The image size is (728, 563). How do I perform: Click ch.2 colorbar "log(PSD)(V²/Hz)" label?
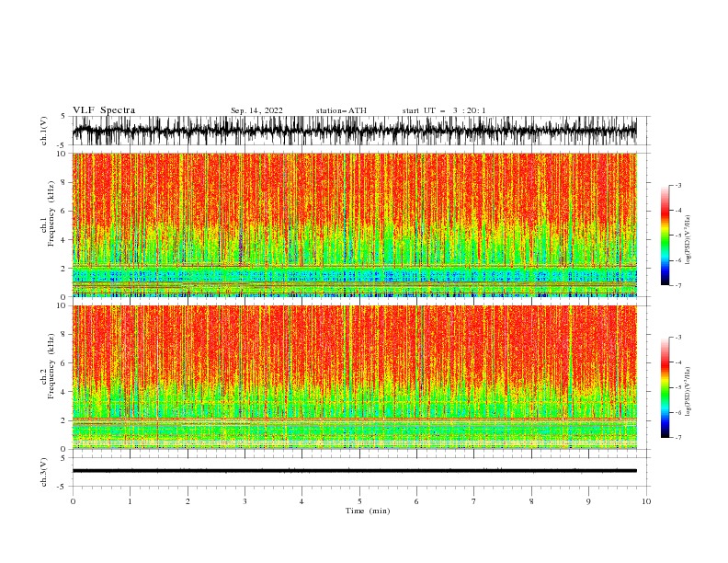pyautogui.click(x=688, y=392)
